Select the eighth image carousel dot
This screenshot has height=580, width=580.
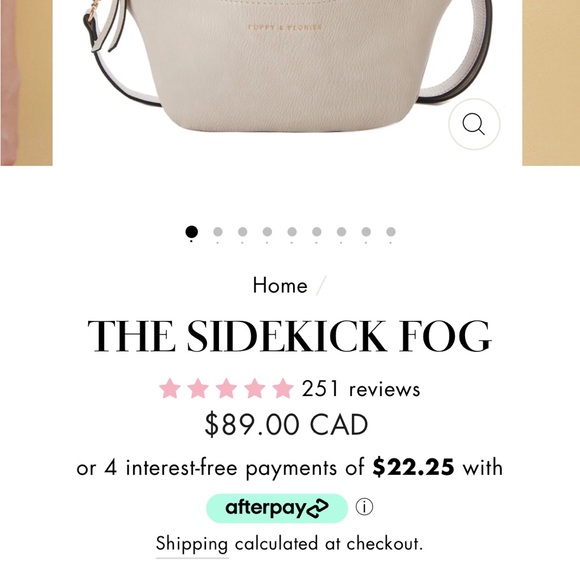pos(366,232)
